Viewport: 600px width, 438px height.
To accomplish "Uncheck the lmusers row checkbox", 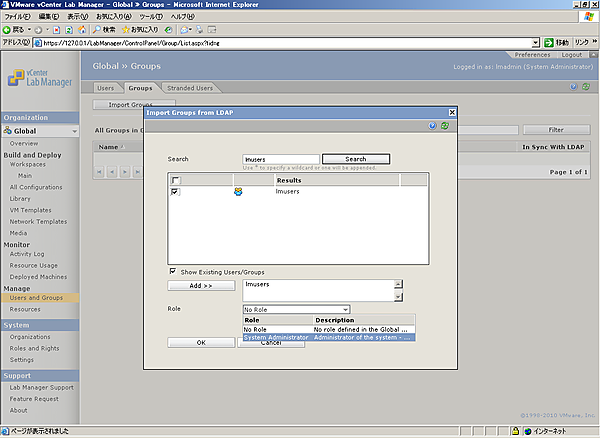I will click(x=175, y=192).
